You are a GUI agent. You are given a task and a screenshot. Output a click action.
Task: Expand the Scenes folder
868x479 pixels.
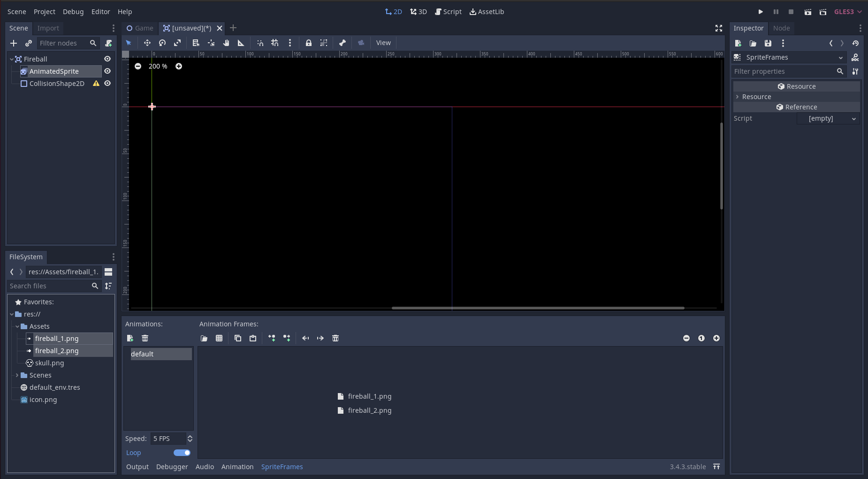(17, 375)
